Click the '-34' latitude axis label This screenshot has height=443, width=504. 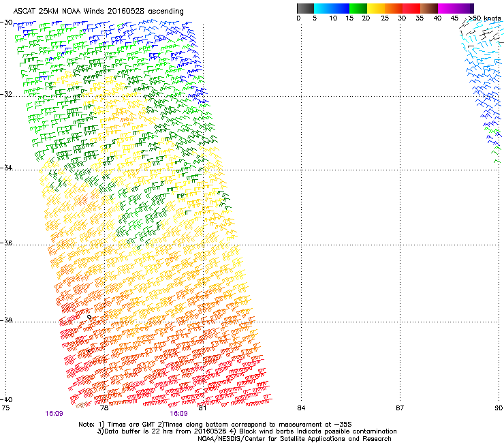[x=6, y=168]
